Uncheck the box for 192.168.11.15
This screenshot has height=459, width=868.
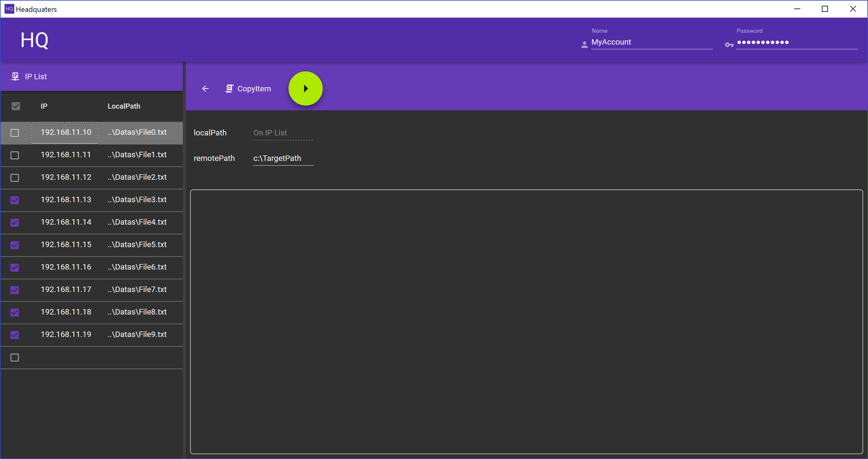click(x=15, y=245)
